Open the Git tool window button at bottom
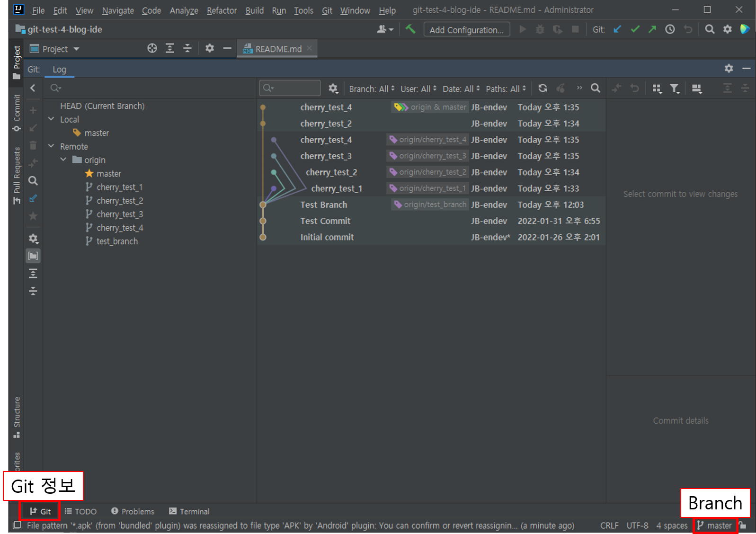The width and height of the screenshot is (756, 534). [40, 511]
